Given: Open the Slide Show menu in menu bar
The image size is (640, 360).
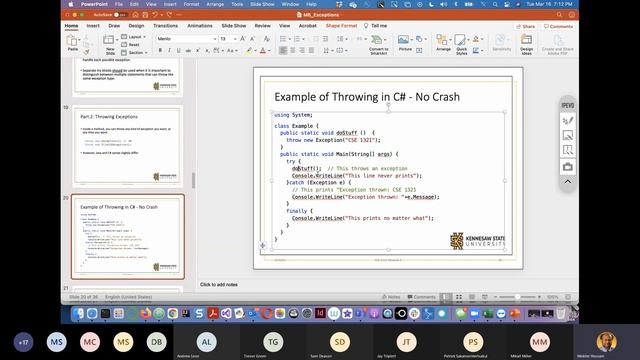Looking at the screenshot, I should pos(262,4).
